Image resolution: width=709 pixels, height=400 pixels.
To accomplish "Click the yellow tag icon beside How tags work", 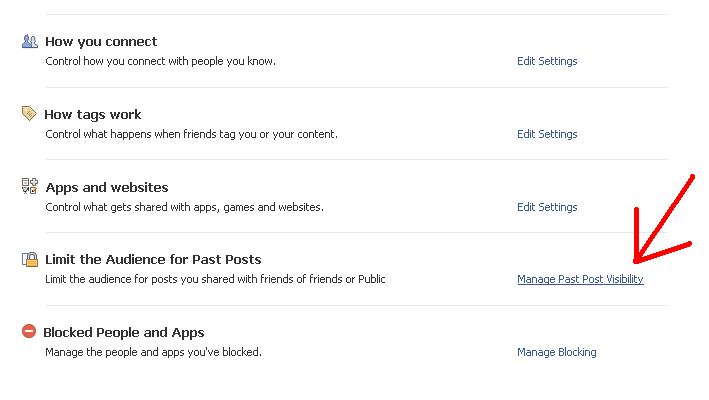I will 29,113.
